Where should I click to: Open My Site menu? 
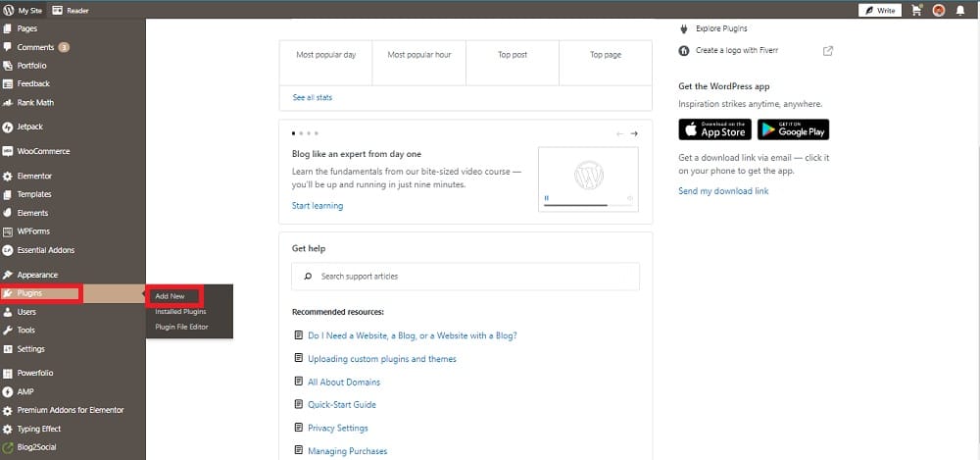(x=24, y=11)
